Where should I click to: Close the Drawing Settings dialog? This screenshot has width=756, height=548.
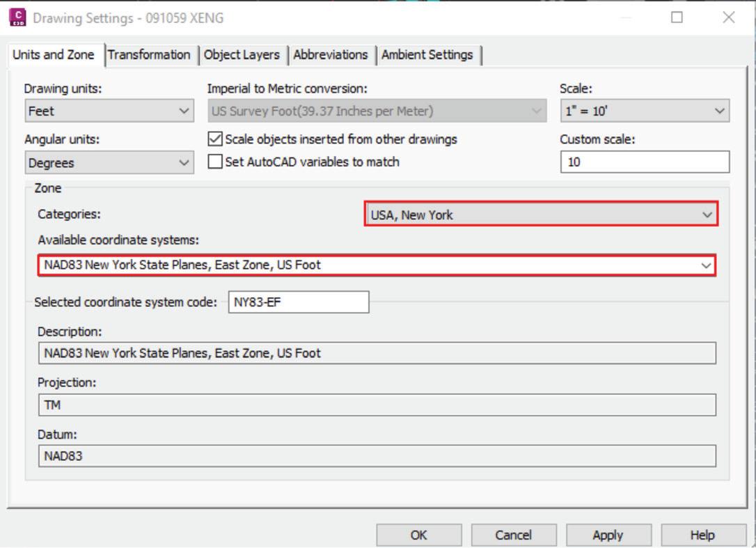coord(729,17)
